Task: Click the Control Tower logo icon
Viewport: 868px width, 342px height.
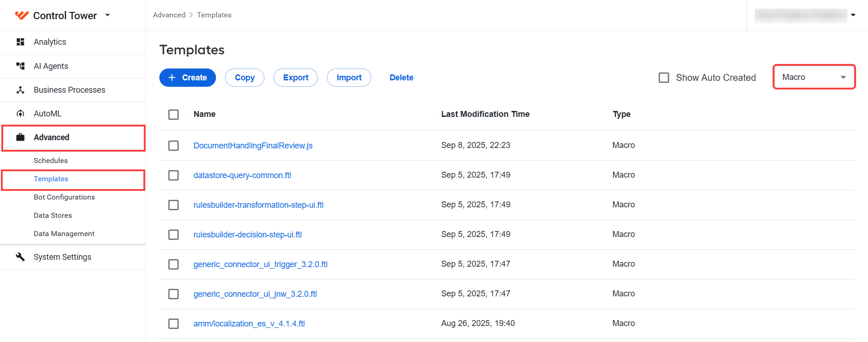Action: coord(21,16)
